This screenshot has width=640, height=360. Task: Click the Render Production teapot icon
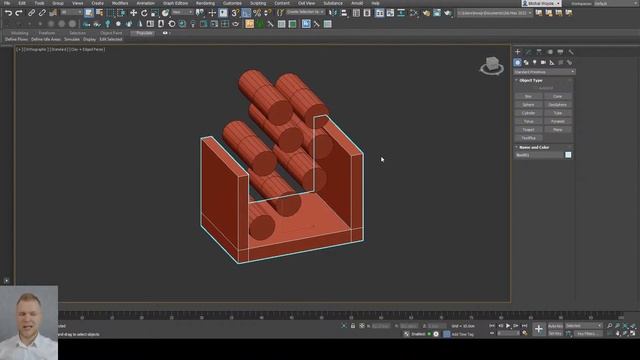448,13
